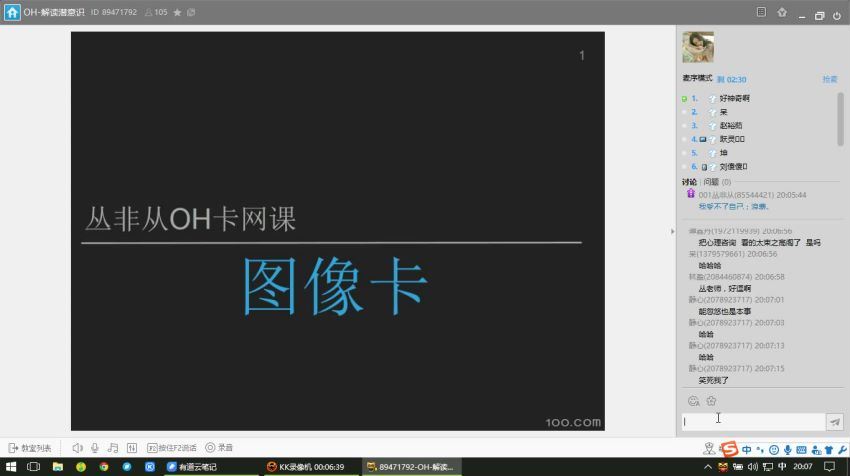Open the flower gift icon in the chat
Screen dimensions: 850x476
pos(711,401)
